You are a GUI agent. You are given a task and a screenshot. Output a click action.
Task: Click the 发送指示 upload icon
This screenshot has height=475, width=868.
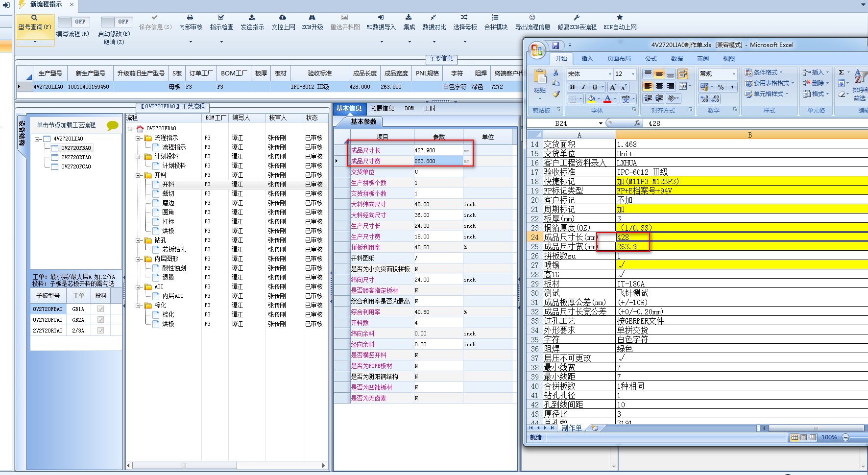(252, 18)
